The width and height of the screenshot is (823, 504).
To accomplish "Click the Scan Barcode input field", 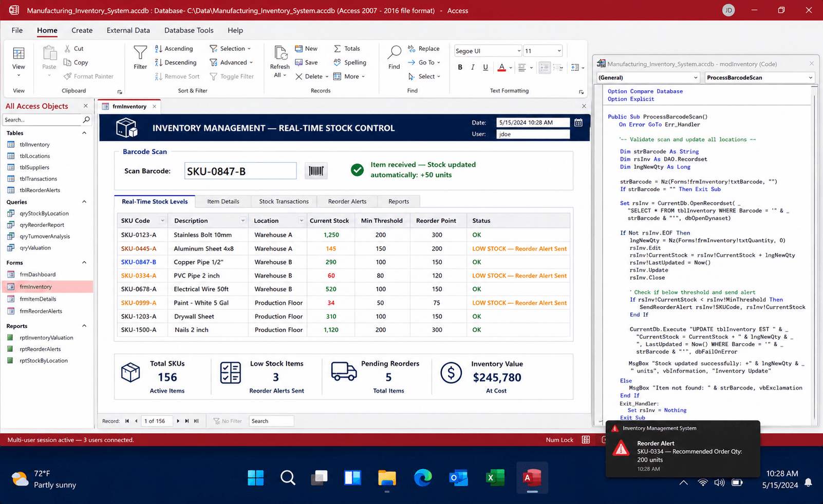I will point(240,171).
